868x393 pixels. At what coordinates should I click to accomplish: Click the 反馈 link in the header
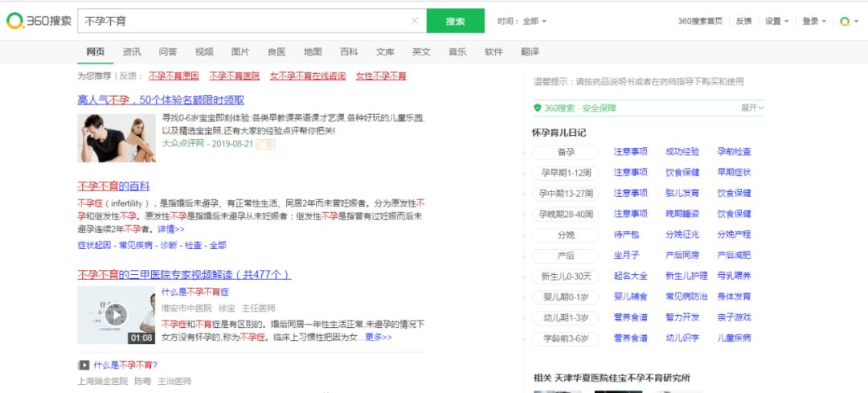pyautogui.click(x=744, y=21)
